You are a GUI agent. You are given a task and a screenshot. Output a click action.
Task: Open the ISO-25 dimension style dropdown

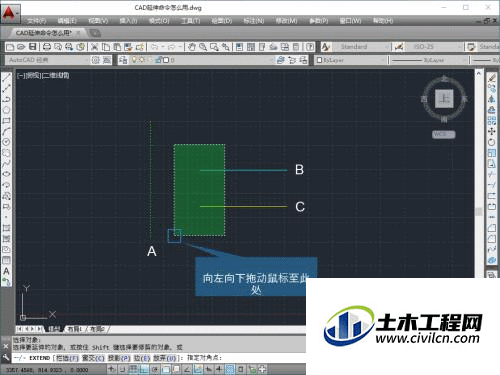[x=434, y=47]
